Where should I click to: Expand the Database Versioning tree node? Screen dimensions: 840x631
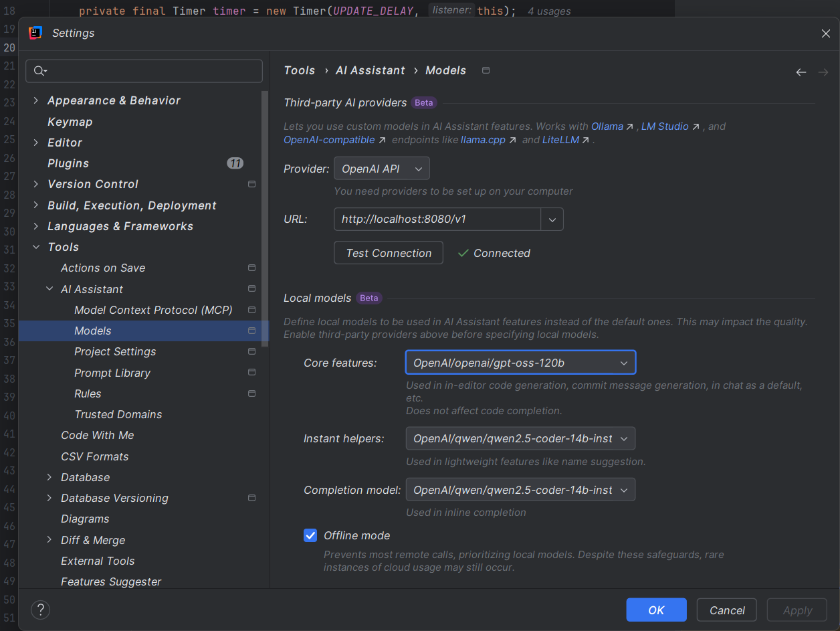[49, 498]
